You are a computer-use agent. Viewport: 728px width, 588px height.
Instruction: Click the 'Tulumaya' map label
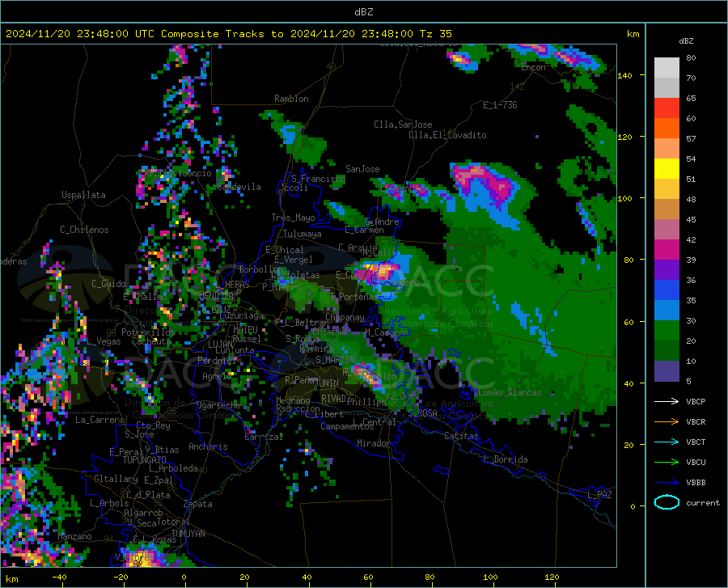pyautogui.click(x=303, y=234)
